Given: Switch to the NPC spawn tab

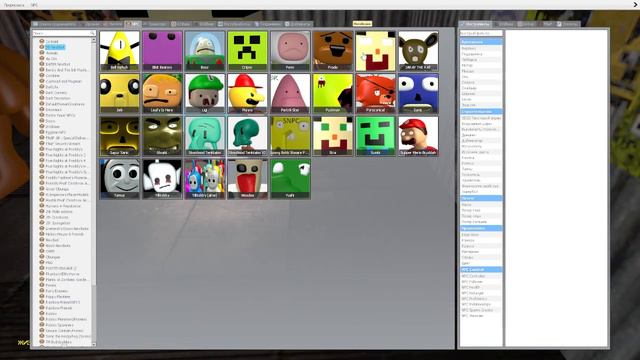Looking at the screenshot, I should coord(132,24).
